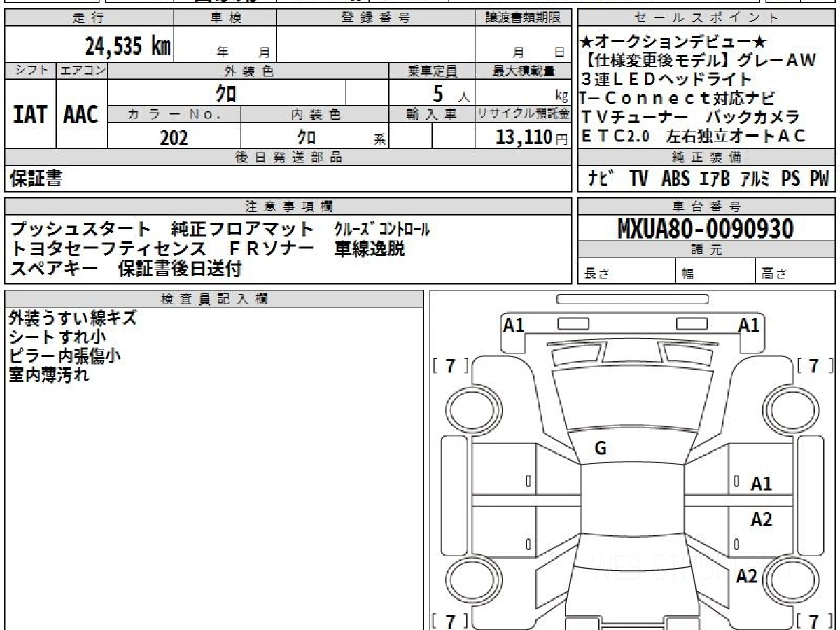
Task: Click the seating capacity 5 人
Action: coord(451,93)
